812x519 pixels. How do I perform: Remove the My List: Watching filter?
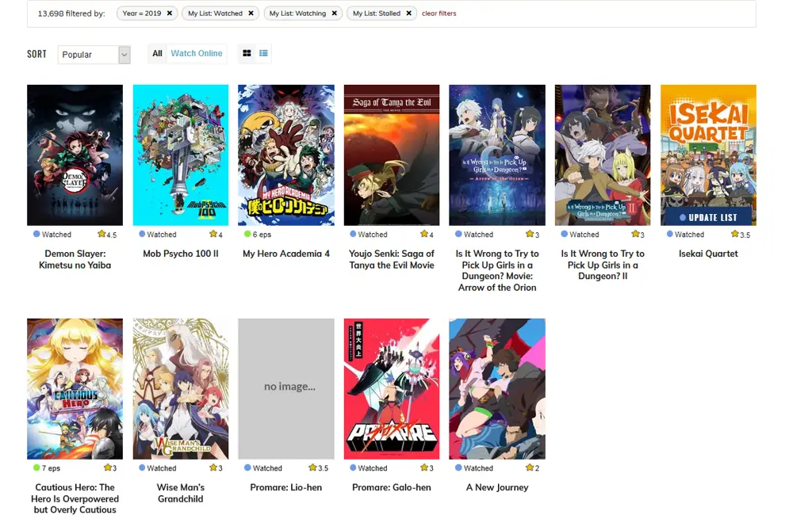pyautogui.click(x=334, y=13)
